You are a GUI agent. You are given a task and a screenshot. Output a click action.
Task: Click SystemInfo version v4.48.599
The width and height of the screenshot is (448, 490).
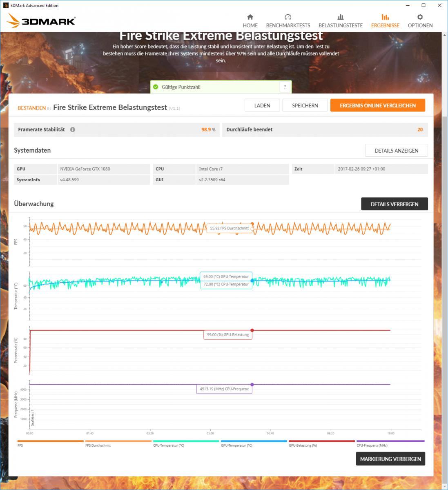(x=104, y=180)
